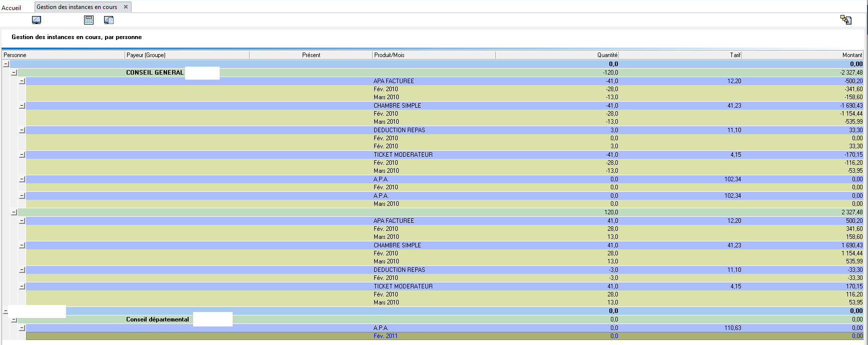
Task: Close the Gestion des instances en cours tab
Action: click(x=126, y=7)
